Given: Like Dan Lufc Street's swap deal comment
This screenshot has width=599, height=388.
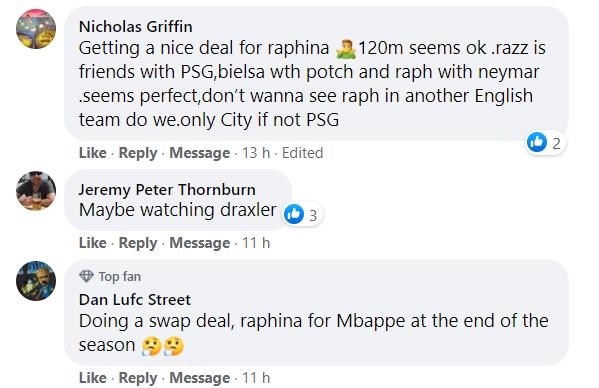Looking at the screenshot, I should 92,378.
